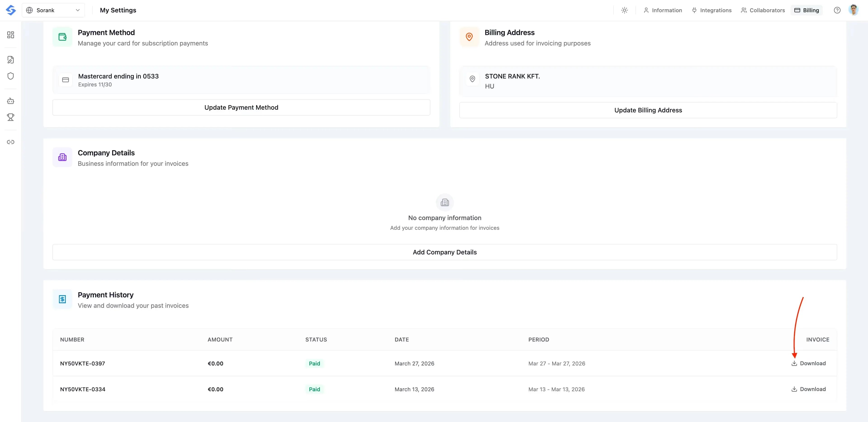Viewport: 868px width, 422px height.
Task: Download invoice NY50VKTE-0334
Action: click(x=808, y=389)
